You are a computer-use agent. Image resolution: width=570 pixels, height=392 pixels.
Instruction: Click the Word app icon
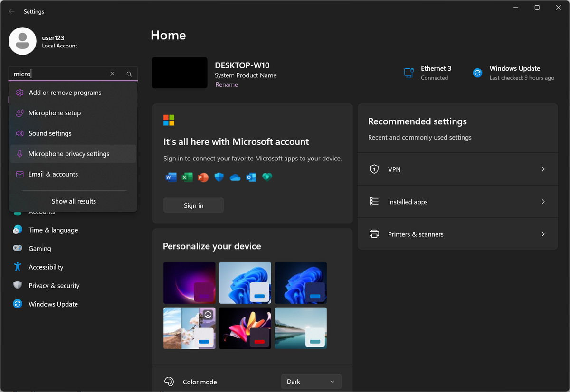tap(171, 177)
